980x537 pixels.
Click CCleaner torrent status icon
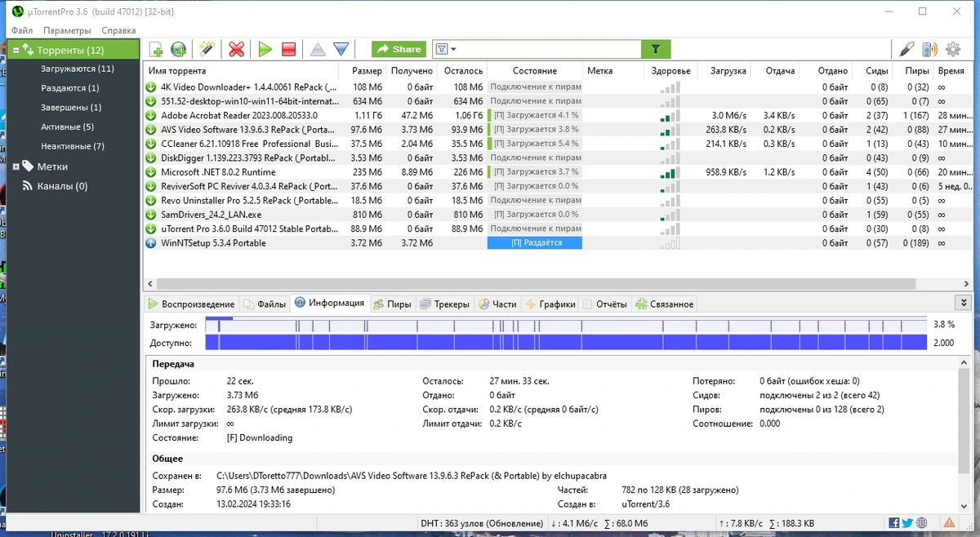pyautogui.click(x=151, y=144)
